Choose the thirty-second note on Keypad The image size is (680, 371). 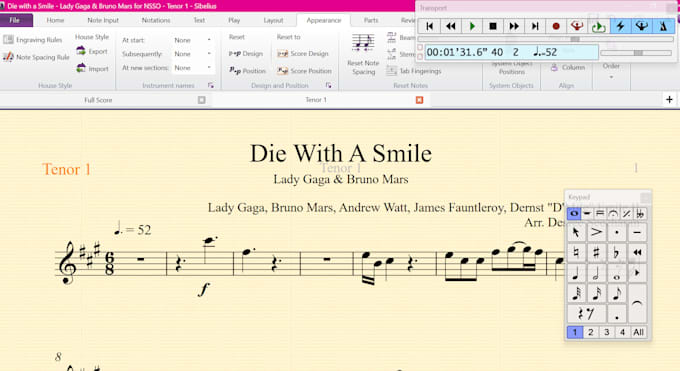point(576,293)
